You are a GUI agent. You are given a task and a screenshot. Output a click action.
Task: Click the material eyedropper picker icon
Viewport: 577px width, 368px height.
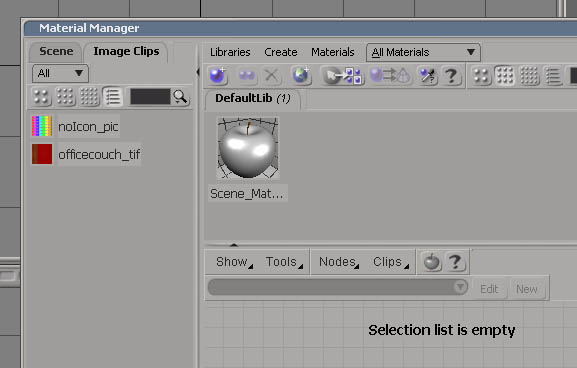[x=427, y=76]
